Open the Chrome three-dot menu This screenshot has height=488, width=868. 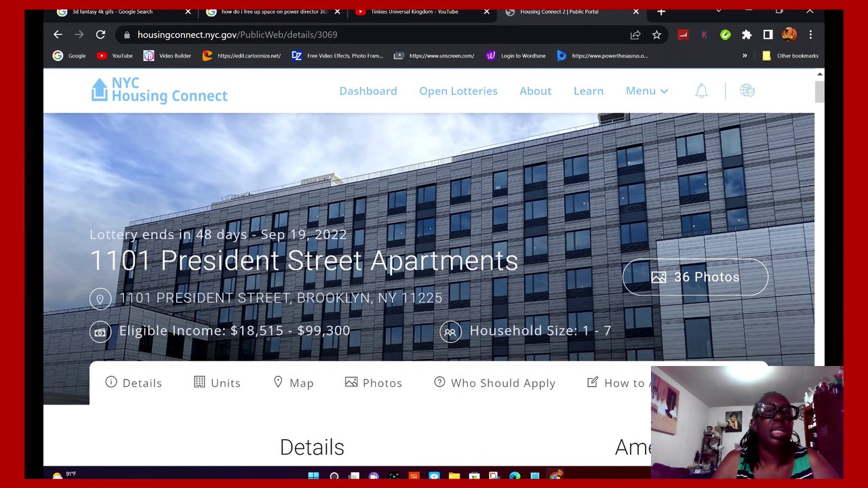(810, 35)
